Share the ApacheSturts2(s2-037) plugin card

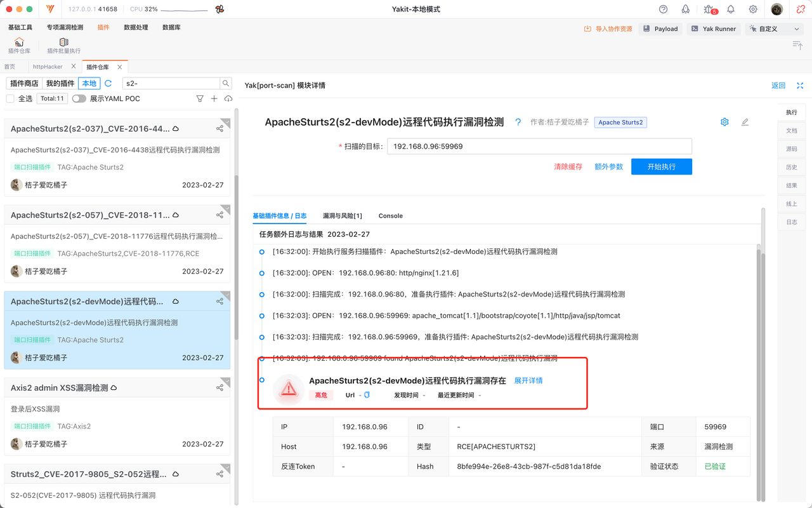(x=219, y=128)
